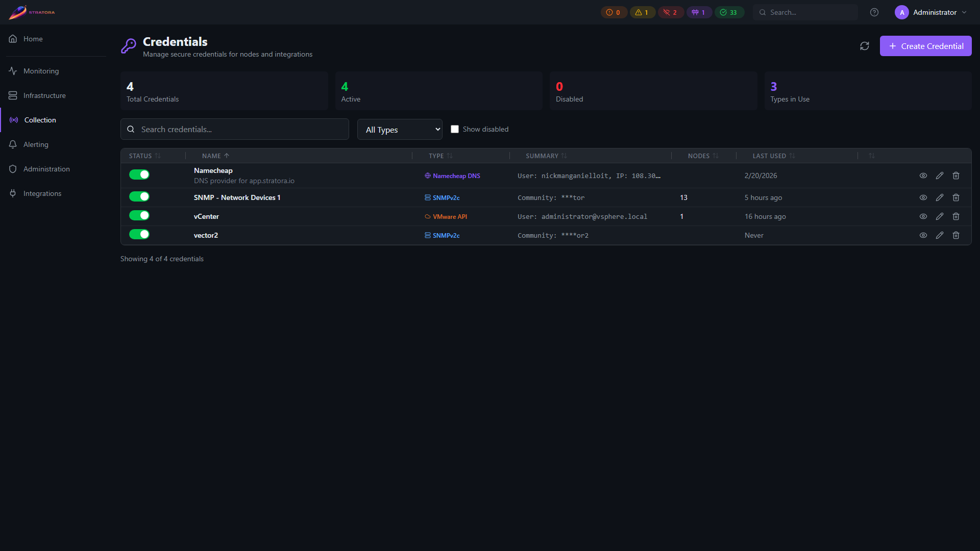Select the Collection menu item
The image size is (980, 551).
[40, 120]
